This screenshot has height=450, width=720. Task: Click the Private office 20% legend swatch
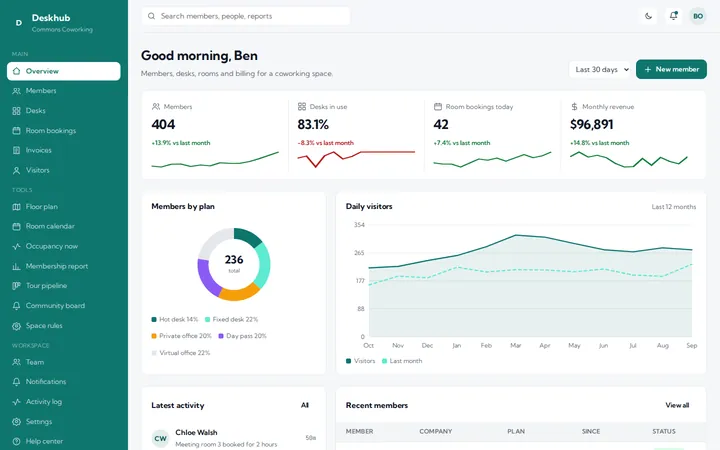154,336
